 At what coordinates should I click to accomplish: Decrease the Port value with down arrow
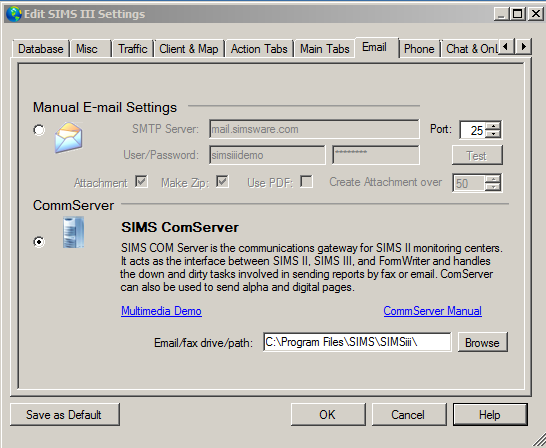point(493,134)
